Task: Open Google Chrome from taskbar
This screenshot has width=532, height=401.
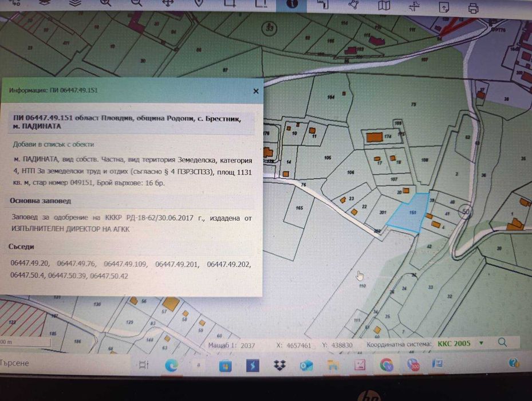Action: pos(386,365)
